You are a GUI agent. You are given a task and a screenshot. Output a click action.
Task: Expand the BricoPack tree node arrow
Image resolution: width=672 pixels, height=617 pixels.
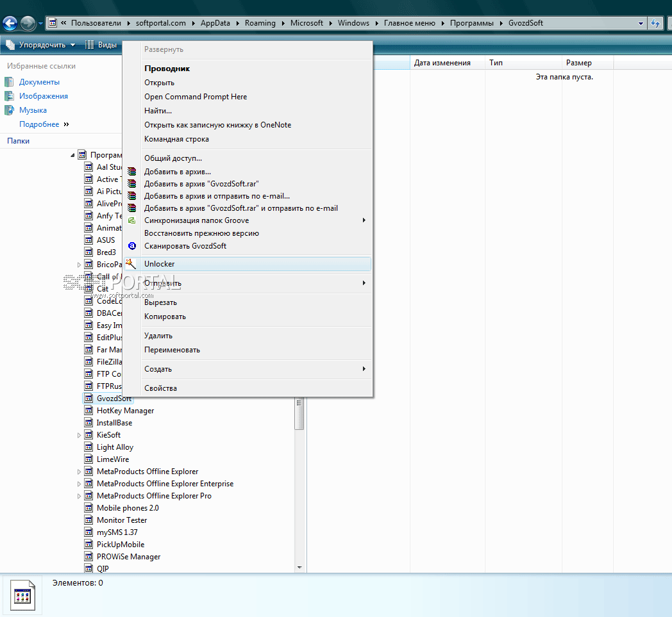coord(79,265)
